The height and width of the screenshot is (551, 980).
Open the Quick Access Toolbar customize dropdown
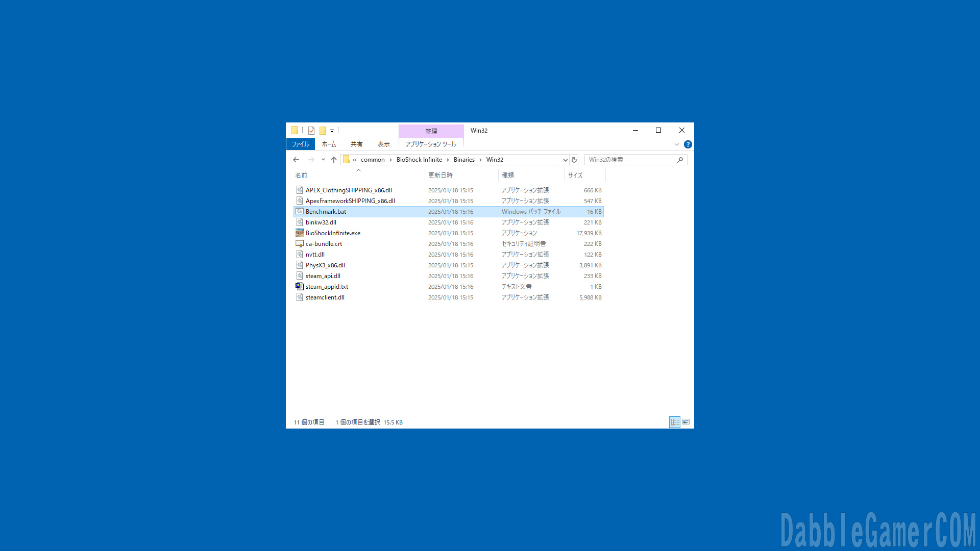(x=332, y=131)
